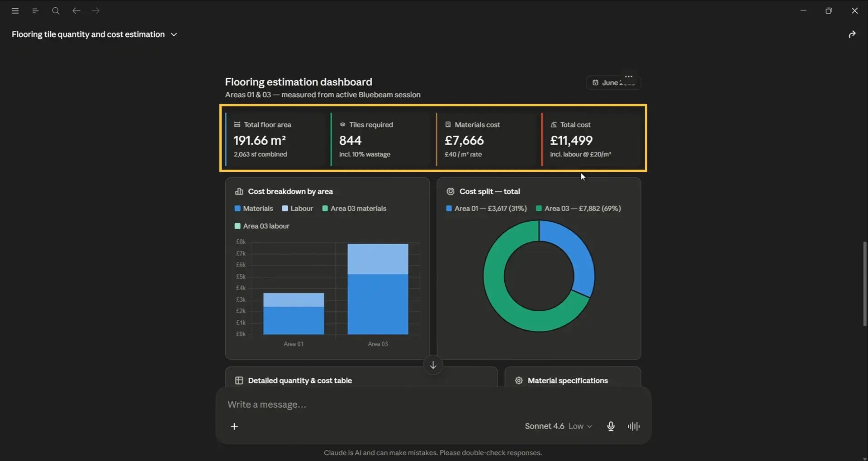This screenshot has height=461, width=868.
Task: Open the hamburger sidebar menu
Action: [x=15, y=11]
